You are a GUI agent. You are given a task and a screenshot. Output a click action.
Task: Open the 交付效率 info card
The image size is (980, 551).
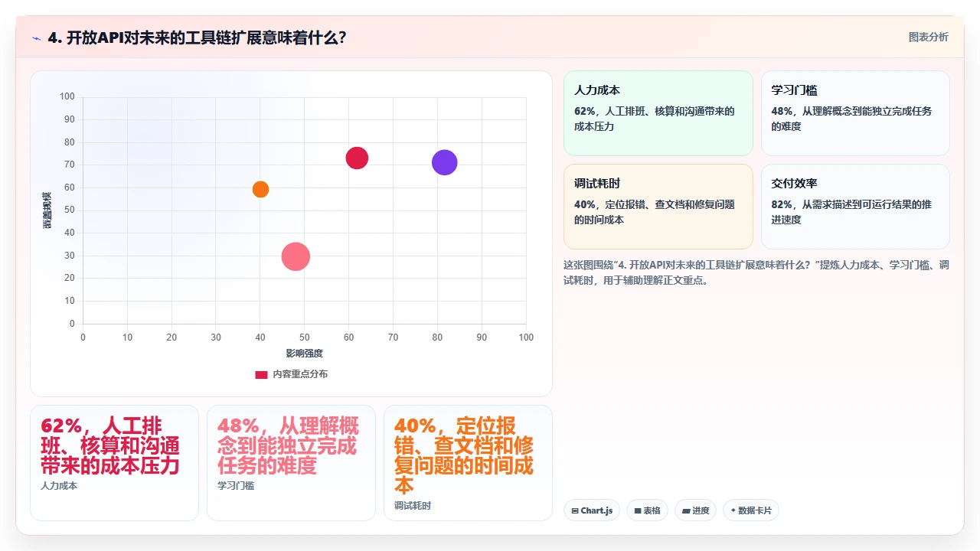click(855, 207)
